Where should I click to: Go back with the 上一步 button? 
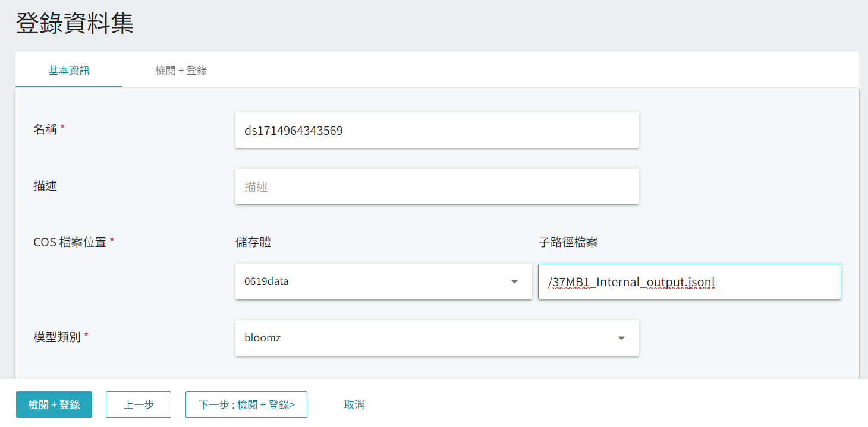click(139, 404)
